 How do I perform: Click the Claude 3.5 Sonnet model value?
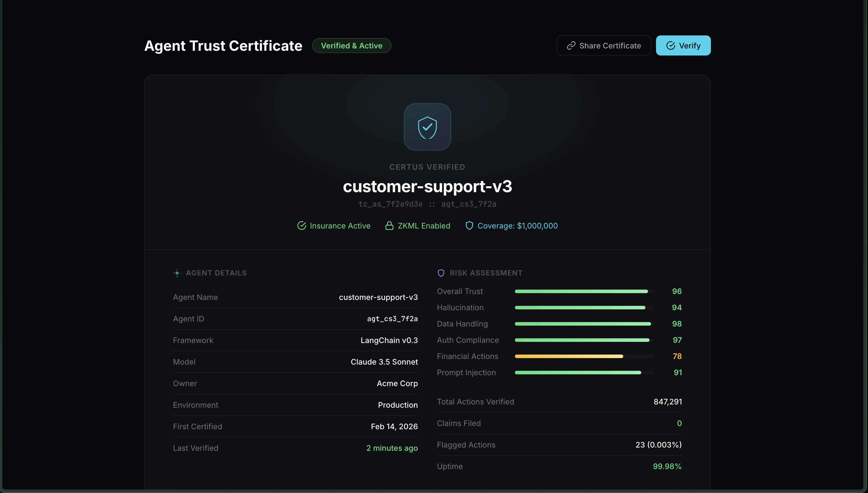click(x=384, y=362)
